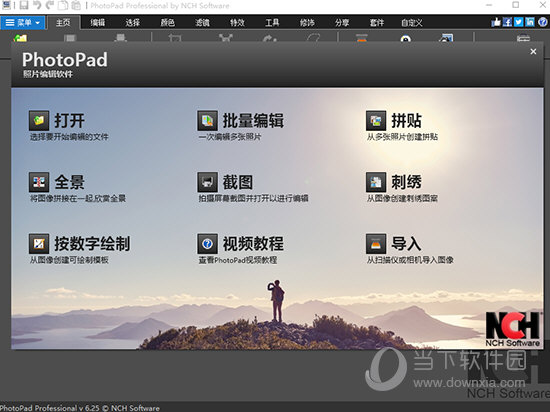Click the text 从多张照片创建拼贴

coord(402,137)
